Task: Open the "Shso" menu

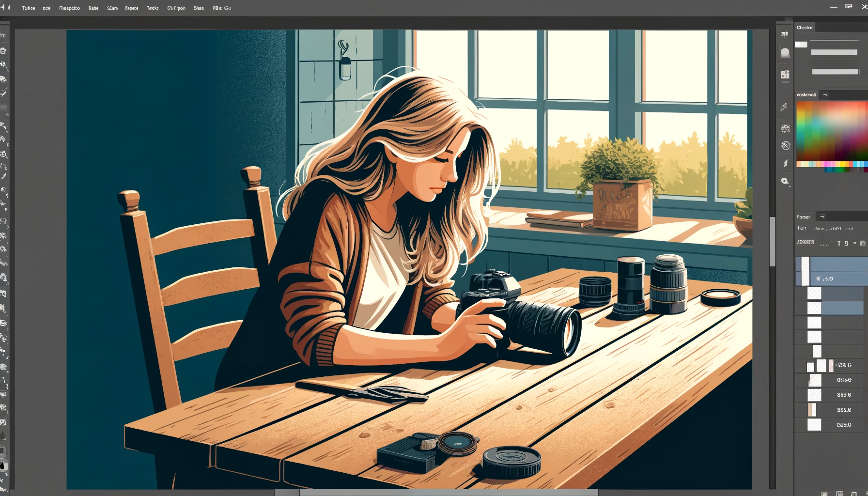Action: coord(199,8)
